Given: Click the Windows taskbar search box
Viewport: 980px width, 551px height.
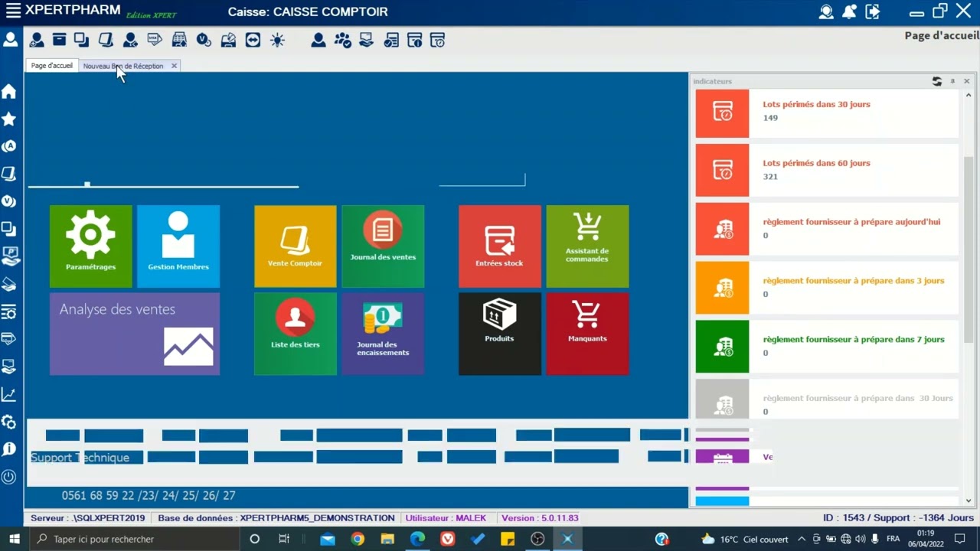Looking at the screenshot, I should click(x=135, y=539).
